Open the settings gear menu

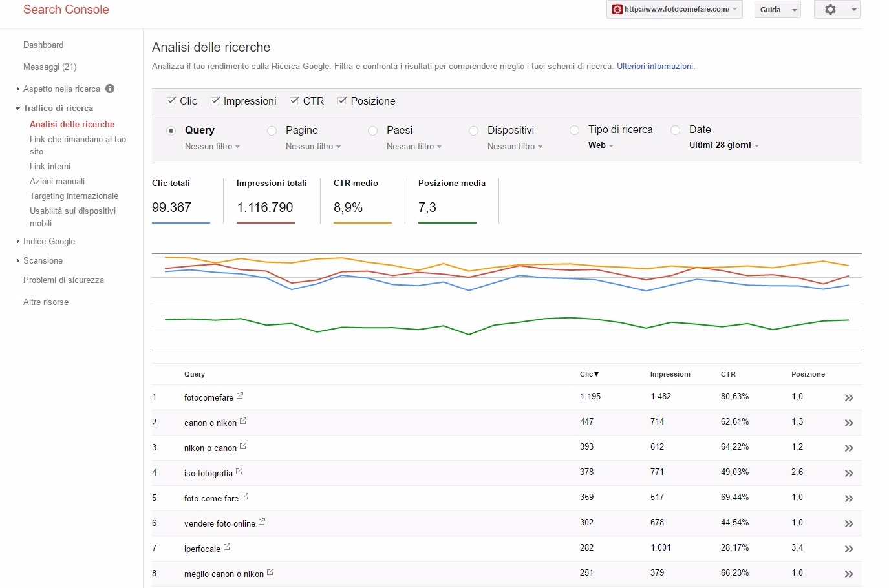click(x=837, y=10)
